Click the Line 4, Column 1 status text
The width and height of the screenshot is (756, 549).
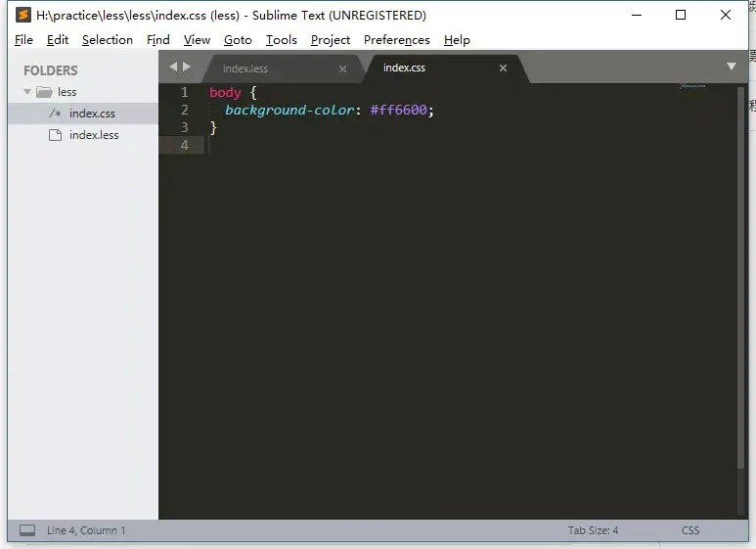tap(86, 530)
